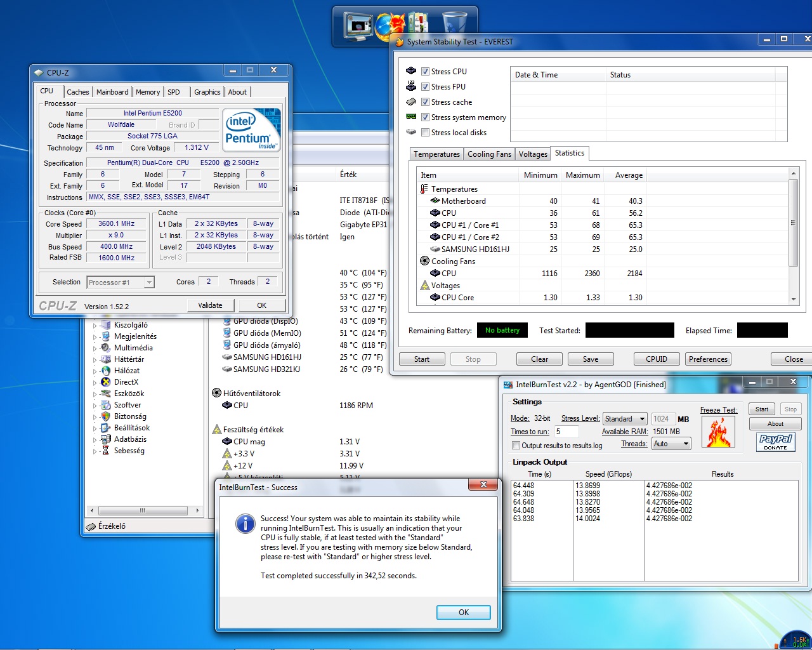812x650 pixels.
Task: Open the Recycle Bin icon in dock
Action: point(454,25)
